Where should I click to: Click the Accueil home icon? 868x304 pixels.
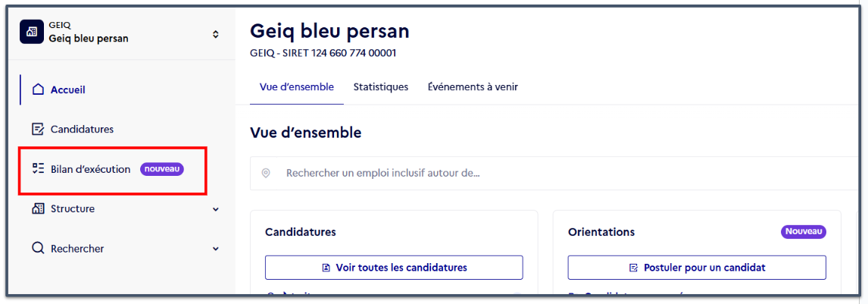point(38,89)
